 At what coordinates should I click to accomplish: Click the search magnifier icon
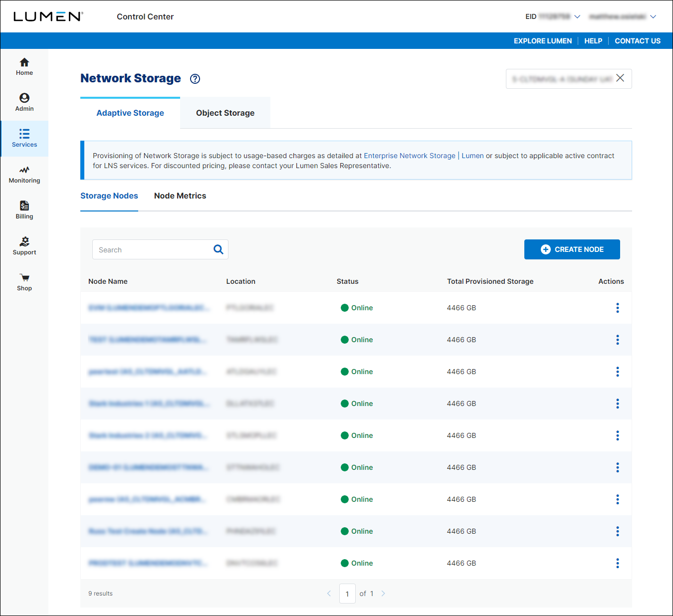coord(218,249)
